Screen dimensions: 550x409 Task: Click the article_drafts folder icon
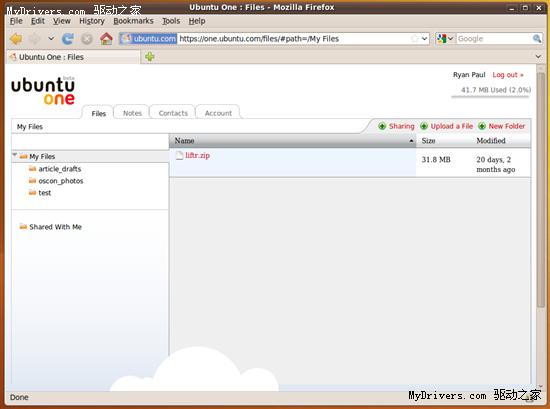32,169
